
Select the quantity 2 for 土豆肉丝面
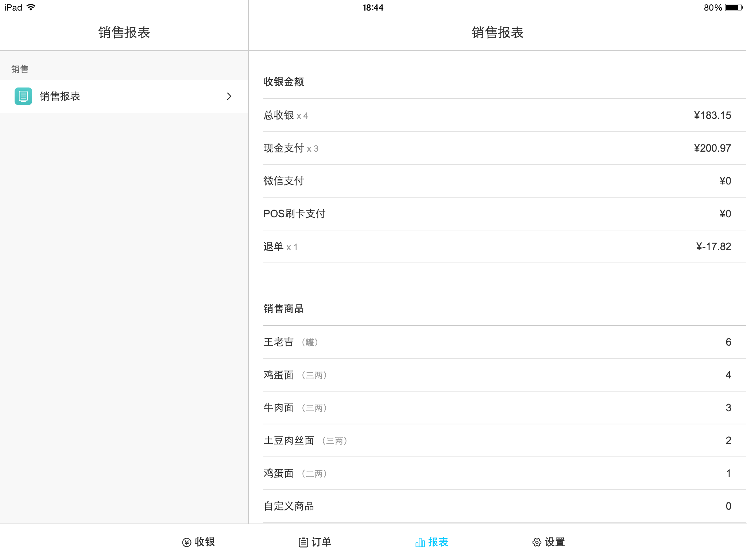[728, 440]
